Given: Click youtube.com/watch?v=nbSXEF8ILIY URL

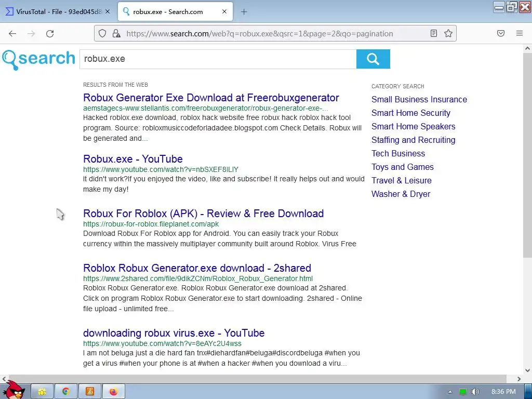Looking at the screenshot, I should 161,169.
